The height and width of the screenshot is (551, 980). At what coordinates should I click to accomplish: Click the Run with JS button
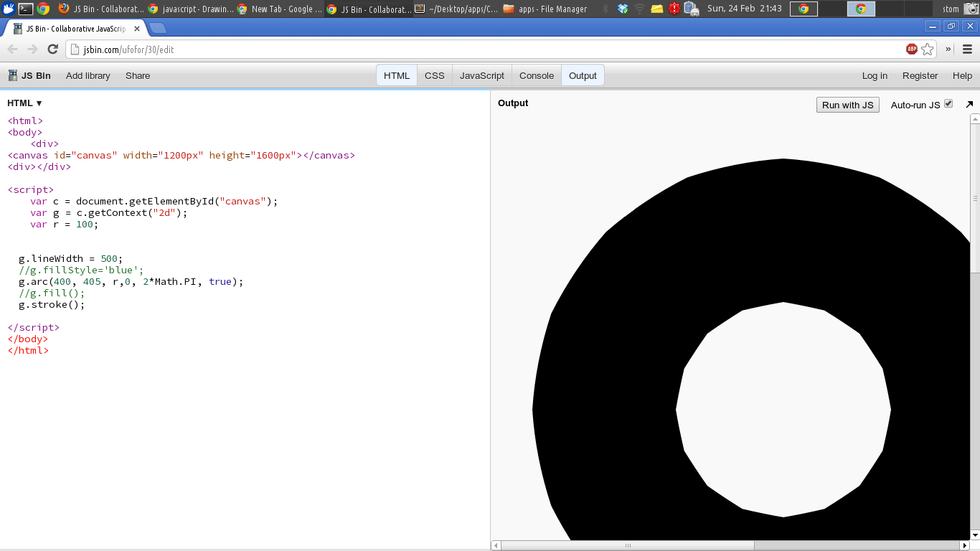(x=847, y=104)
